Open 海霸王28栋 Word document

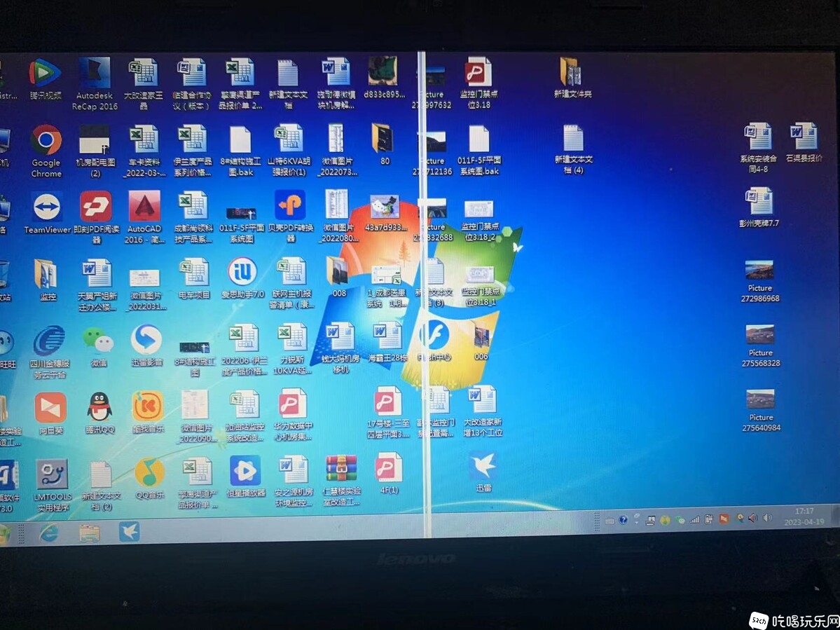pos(388,341)
